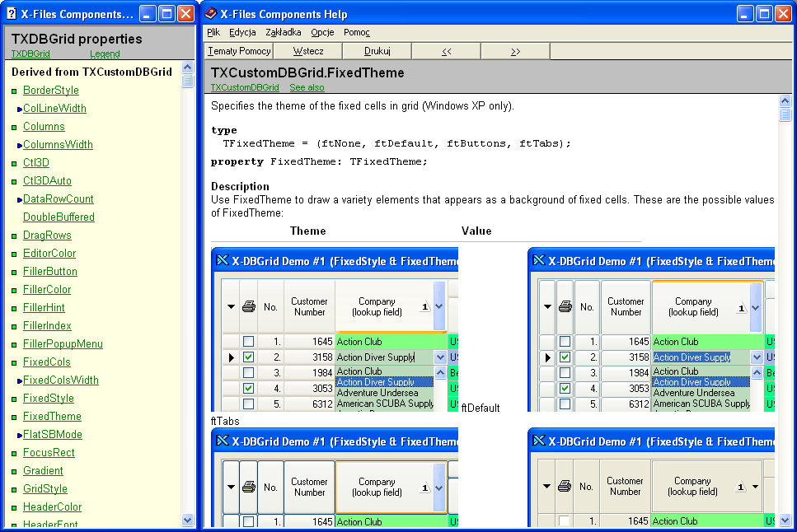
Task: Open the black triangle menu in upper-left grid header
Action: [x=230, y=307]
